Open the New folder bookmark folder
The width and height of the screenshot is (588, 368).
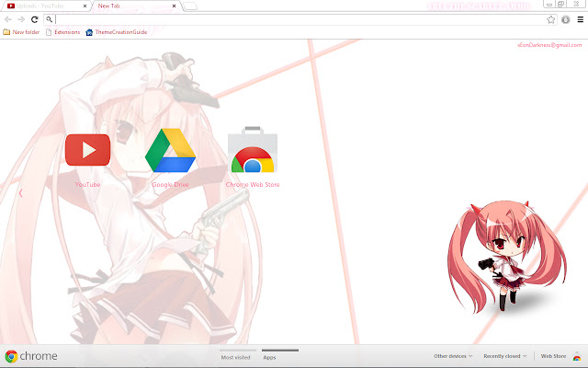click(21, 32)
